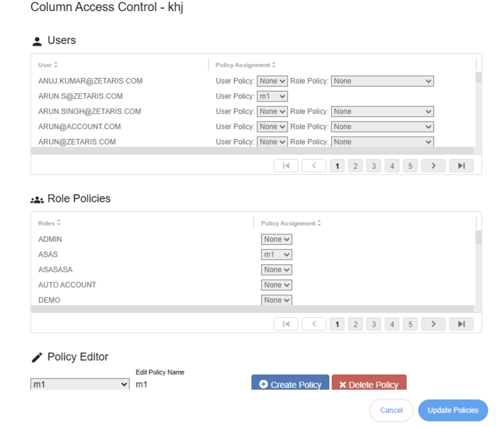Open Role Policy dropdown for ARUN.SINGH@ZETARIS.COM
The height and width of the screenshot is (427, 504).
click(382, 112)
